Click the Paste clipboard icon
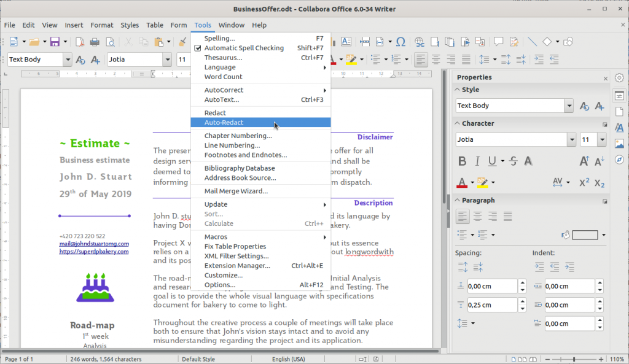This screenshot has height=364, width=629. click(159, 42)
